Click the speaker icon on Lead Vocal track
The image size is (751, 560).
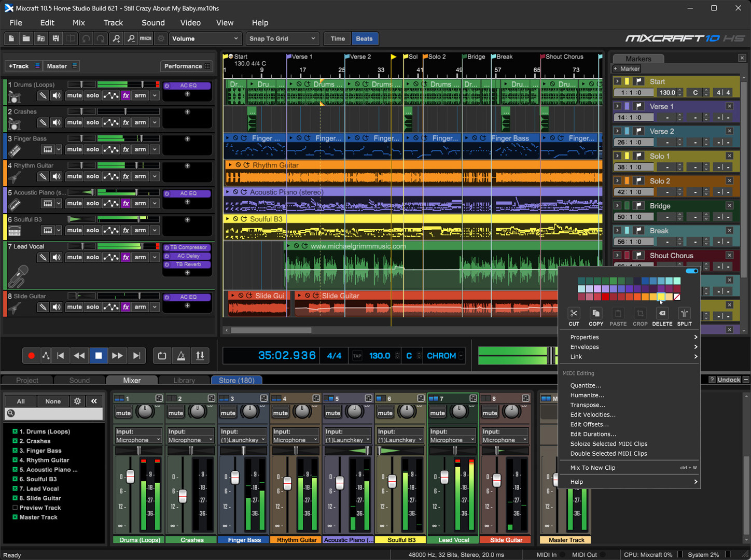click(x=57, y=257)
